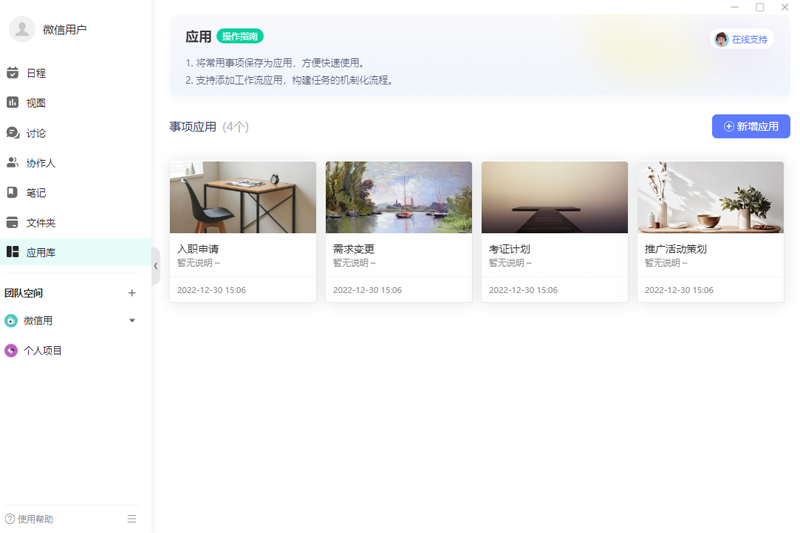
Task: Select the 需求变更 app card image
Action: click(x=398, y=197)
